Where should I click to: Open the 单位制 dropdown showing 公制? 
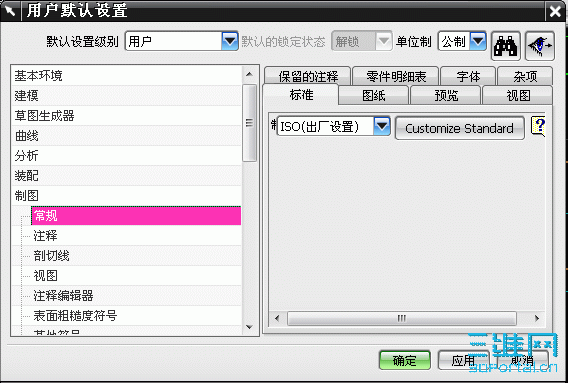pos(462,41)
